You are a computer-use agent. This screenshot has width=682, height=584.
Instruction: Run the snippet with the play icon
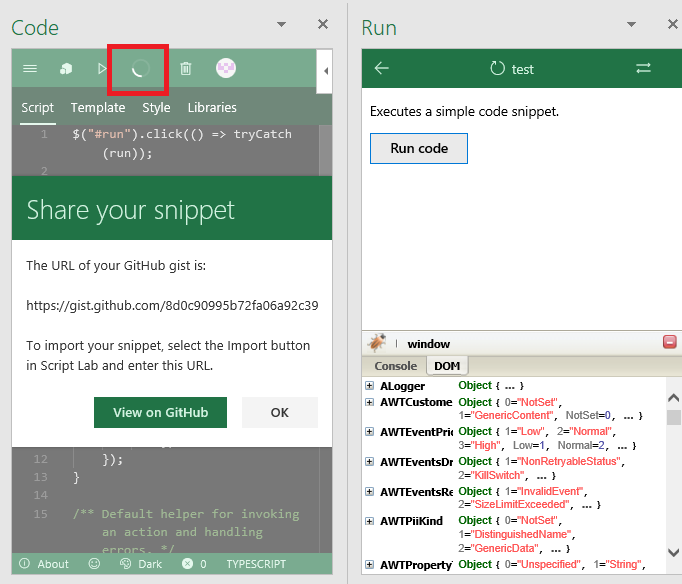(x=102, y=69)
